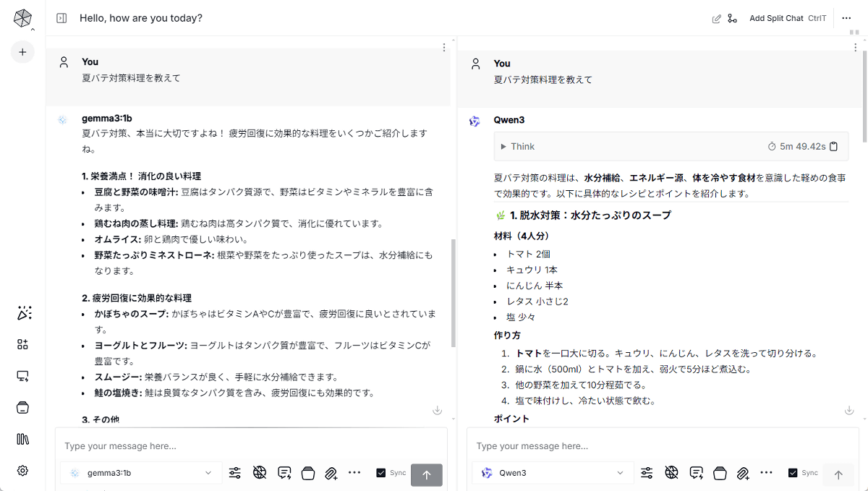Click the gemma3:1b model name above its response
The width and height of the screenshot is (868, 491).
point(107,119)
